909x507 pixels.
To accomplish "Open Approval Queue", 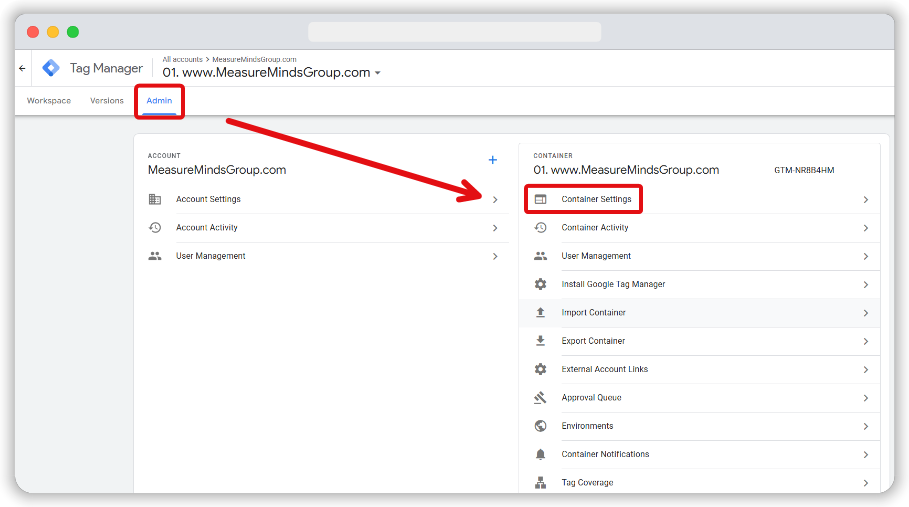I will 591,397.
